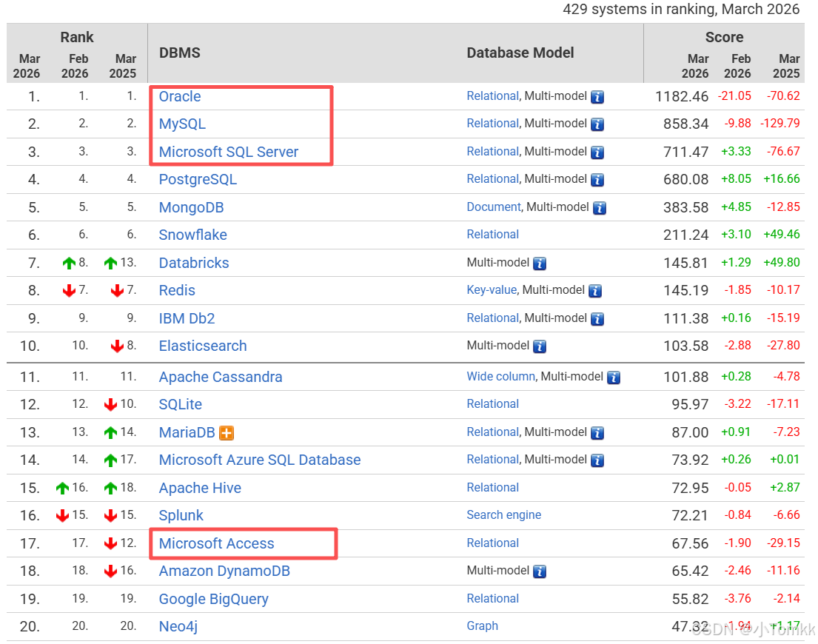Open the Databricks link
The height and width of the screenshot is (644, 818).
point(194,263)
